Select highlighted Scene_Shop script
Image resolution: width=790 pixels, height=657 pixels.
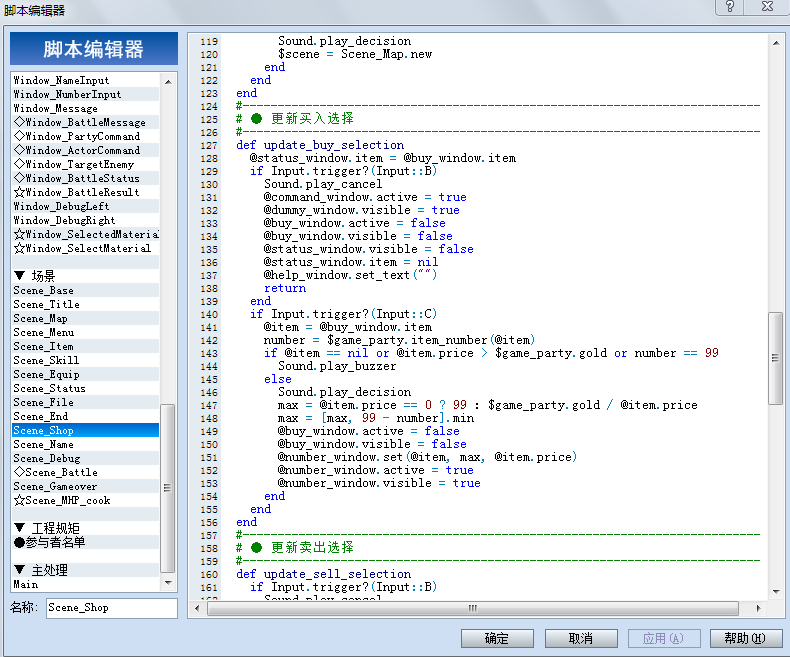point(86,430)
